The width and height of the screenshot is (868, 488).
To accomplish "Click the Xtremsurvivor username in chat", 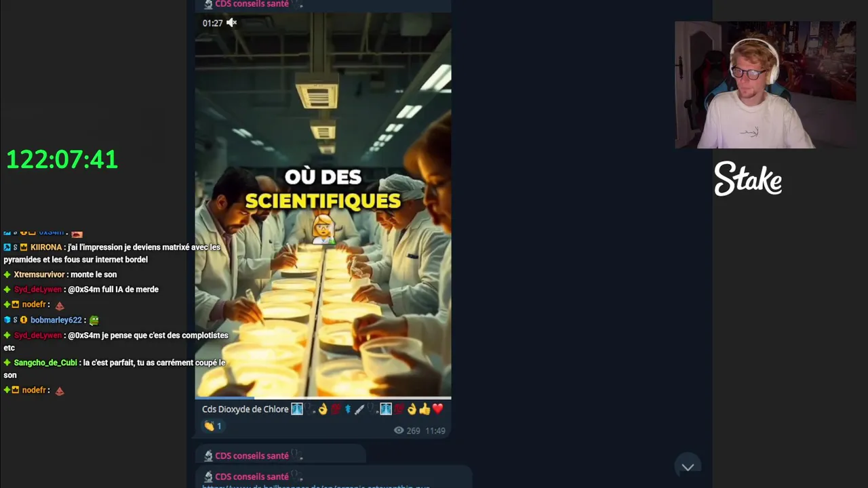I will click(x=39, y=274).
